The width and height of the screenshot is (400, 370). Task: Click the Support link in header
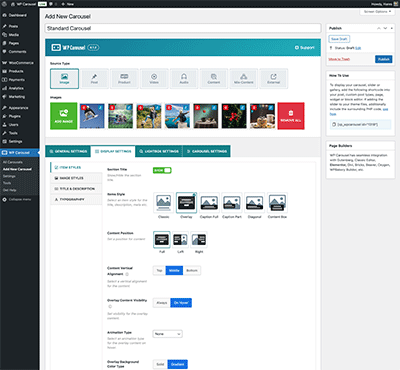point(305,48)
